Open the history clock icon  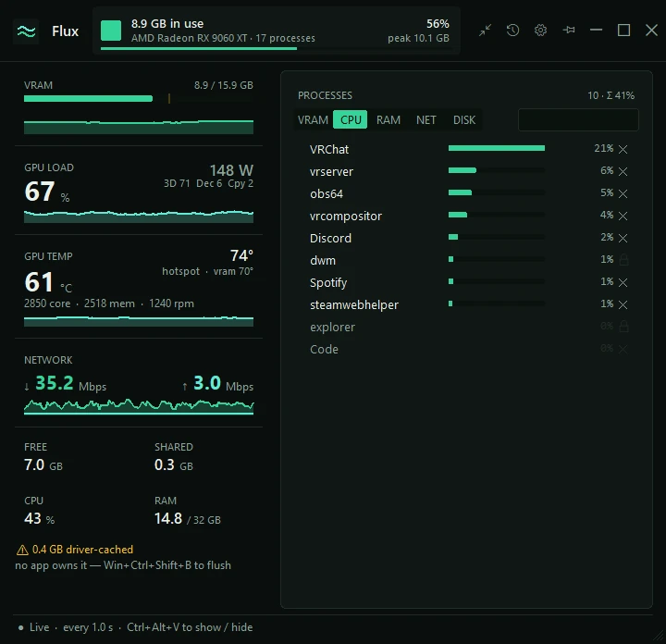coord(512,31)
